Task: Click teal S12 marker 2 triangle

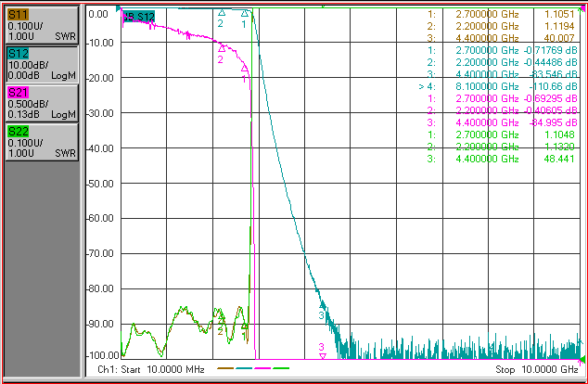Action: (x=222, y=13)
